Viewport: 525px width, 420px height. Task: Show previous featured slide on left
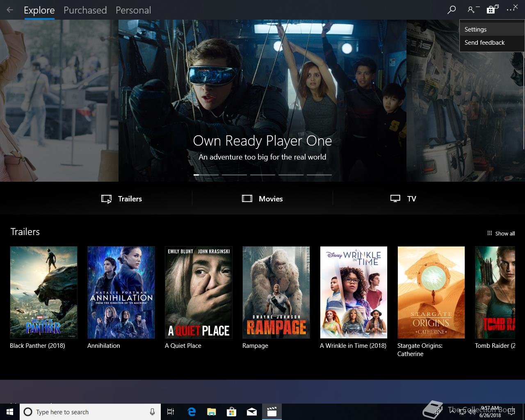click(x=59, y=100)
